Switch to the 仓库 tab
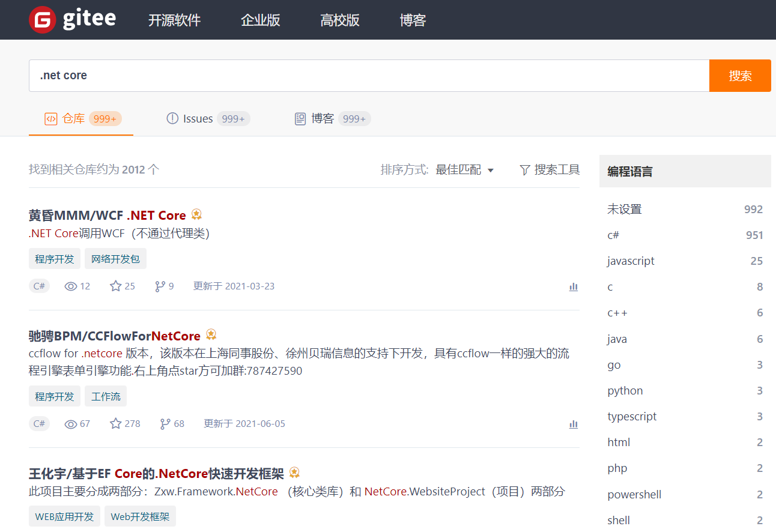The width and height of the screenshot is (776, 532). click(x=81, y=119)
